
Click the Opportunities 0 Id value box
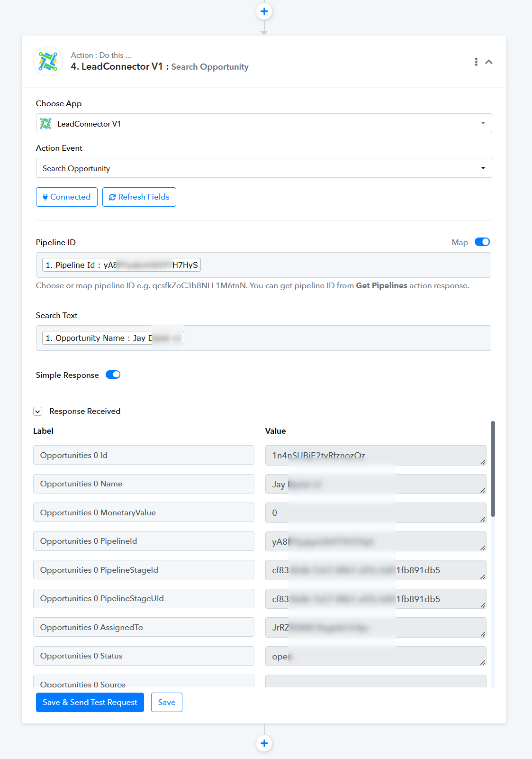click(376, 455)
